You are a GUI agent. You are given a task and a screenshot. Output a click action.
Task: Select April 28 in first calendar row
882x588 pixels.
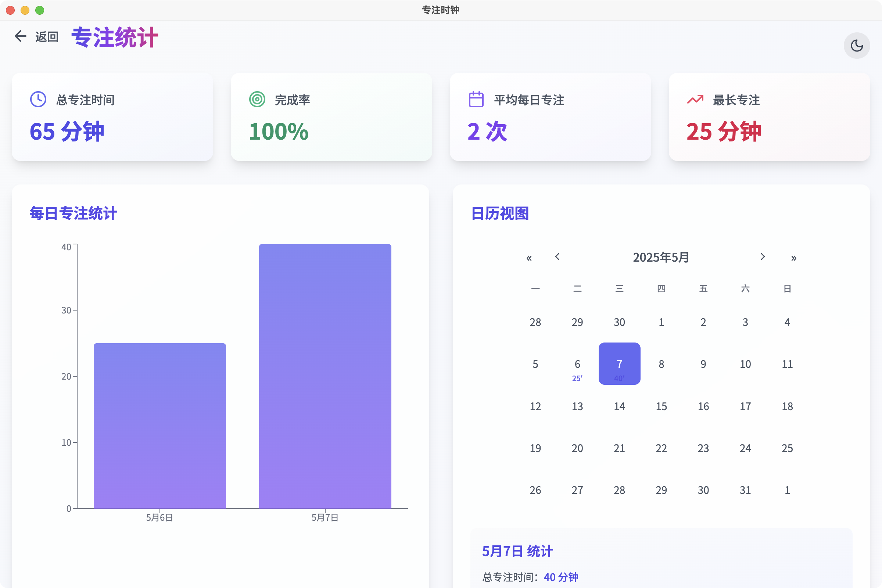(535, 322)
